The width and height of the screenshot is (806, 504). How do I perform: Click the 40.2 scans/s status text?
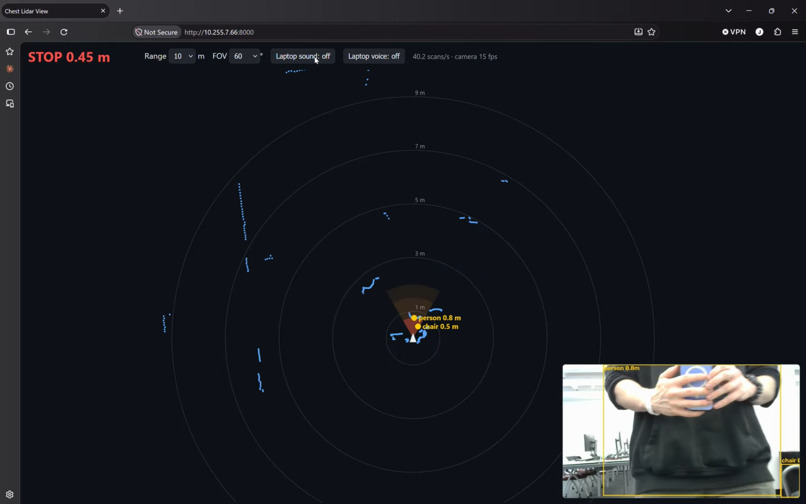454,57
